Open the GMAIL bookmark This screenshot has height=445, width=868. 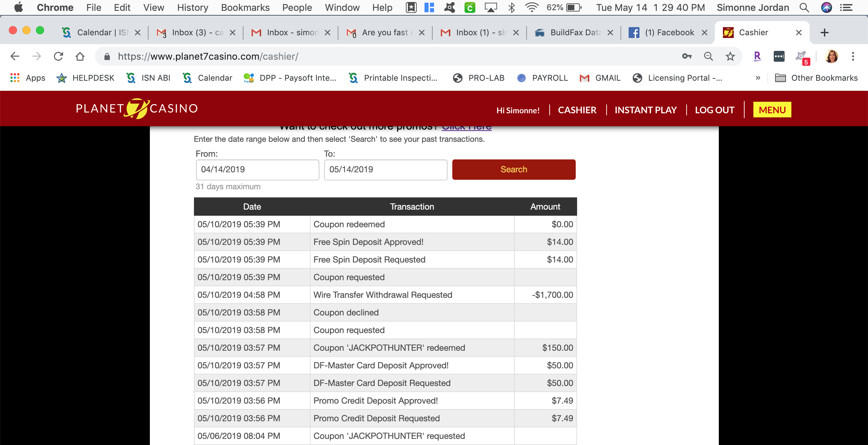[x=600, y=78]
